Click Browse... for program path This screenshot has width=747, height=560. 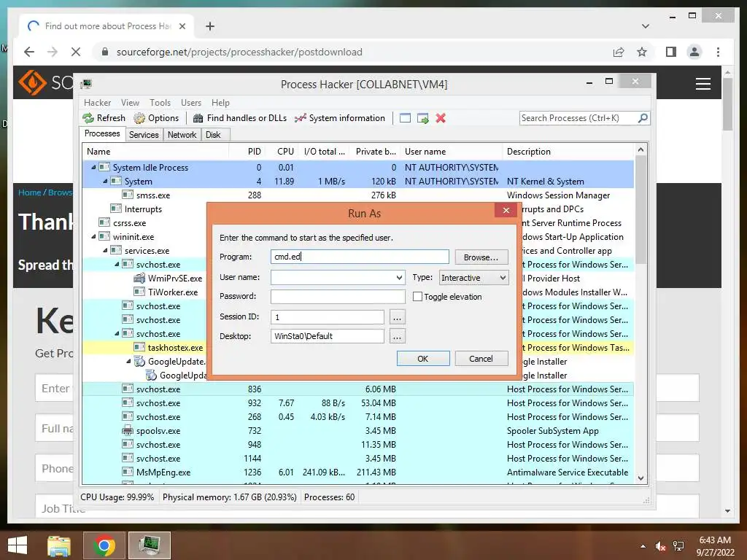point(481,257)
